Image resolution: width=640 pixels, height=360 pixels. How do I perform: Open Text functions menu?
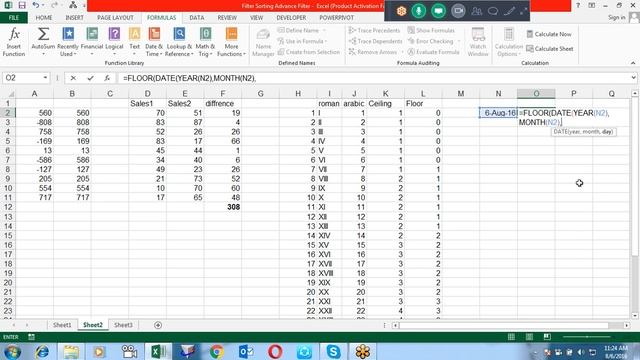[x=135, y=42]
